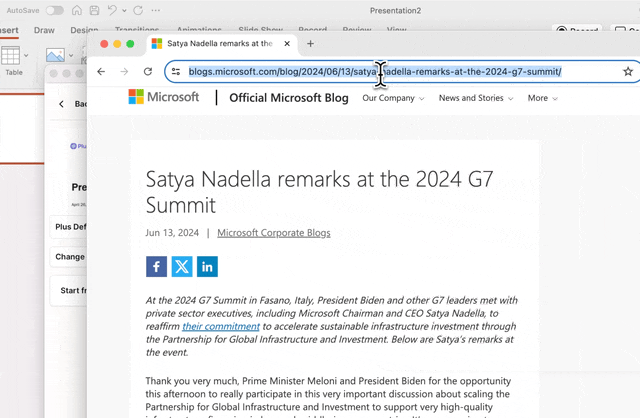Share the article on LinkedIn
The height and width of the screenshot is (418, 640).
click(207, 266)
